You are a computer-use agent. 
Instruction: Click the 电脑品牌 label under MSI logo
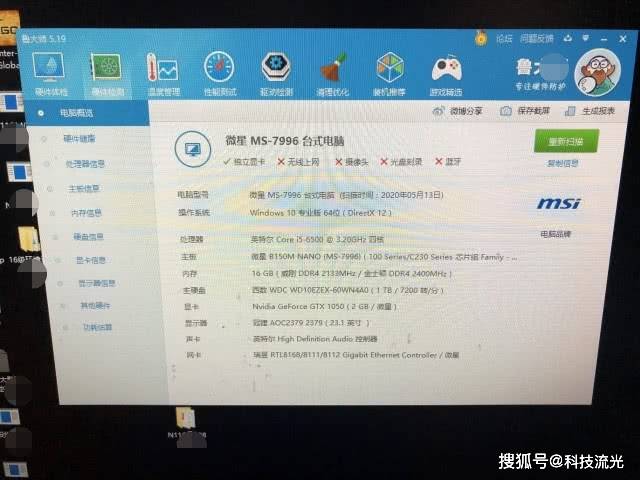(x=556, y=234)
